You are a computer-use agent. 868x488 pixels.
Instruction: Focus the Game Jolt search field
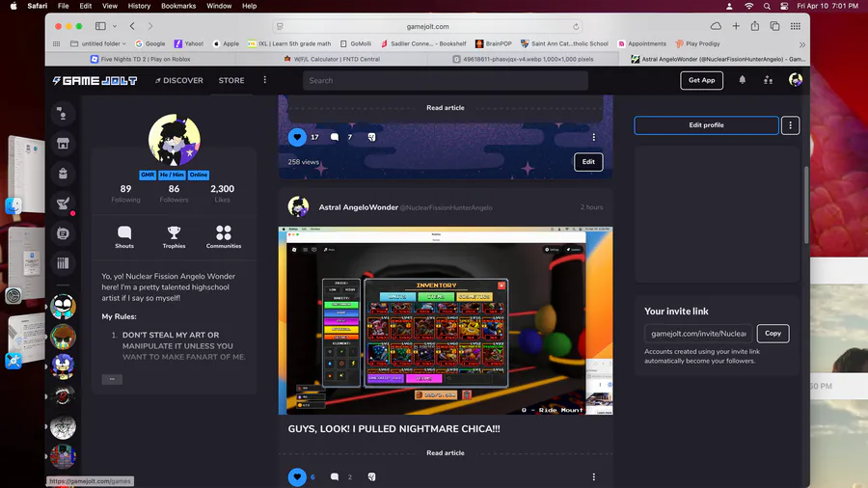click(445, 81)
